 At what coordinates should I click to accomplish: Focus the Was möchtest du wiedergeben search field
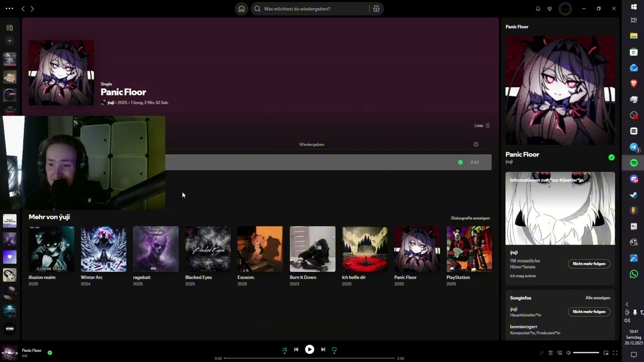[309, 9]
